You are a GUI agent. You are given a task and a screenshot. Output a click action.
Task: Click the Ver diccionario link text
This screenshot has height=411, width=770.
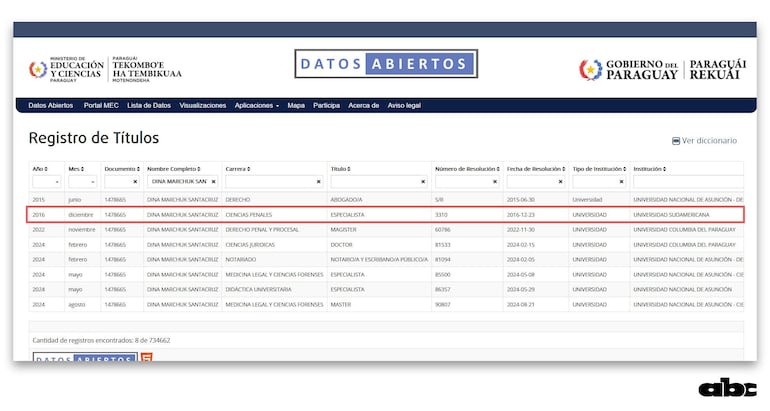point(710,141)
